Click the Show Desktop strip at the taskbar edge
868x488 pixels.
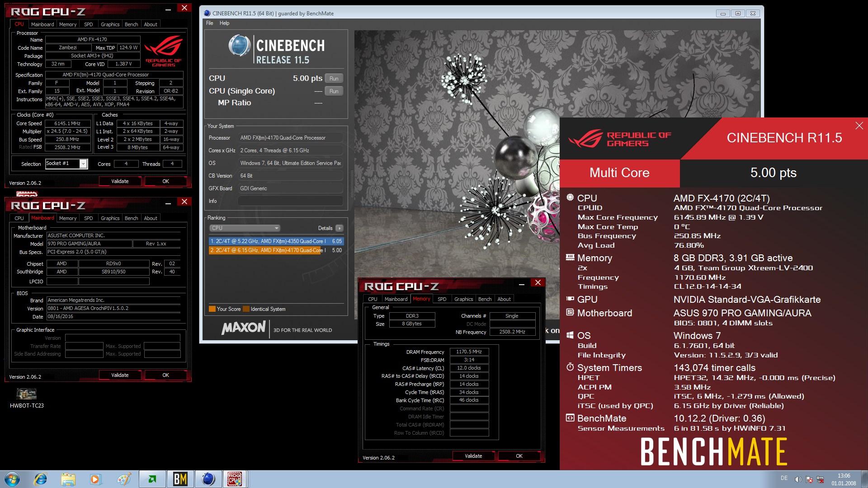(864, 479)
